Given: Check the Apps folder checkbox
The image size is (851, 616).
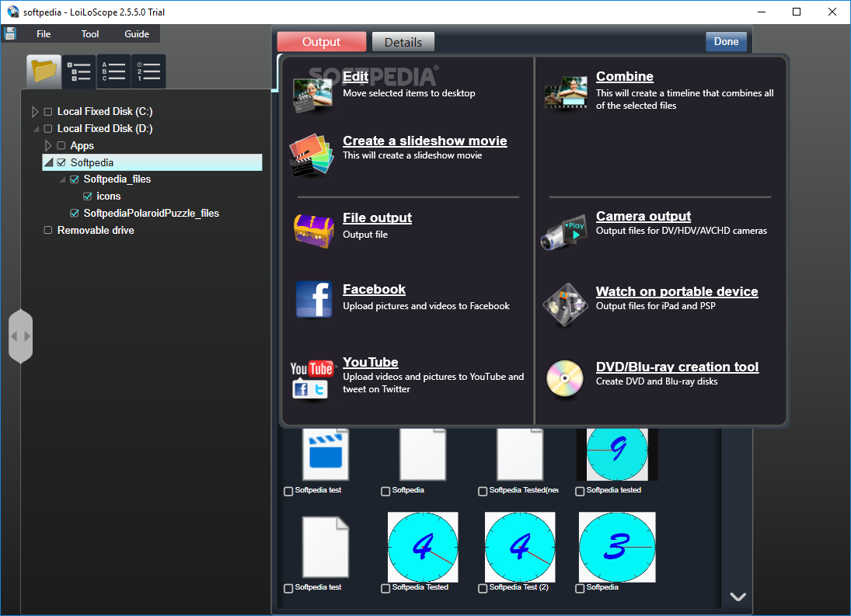Looking at the screenshot, I should pos(61,145).
